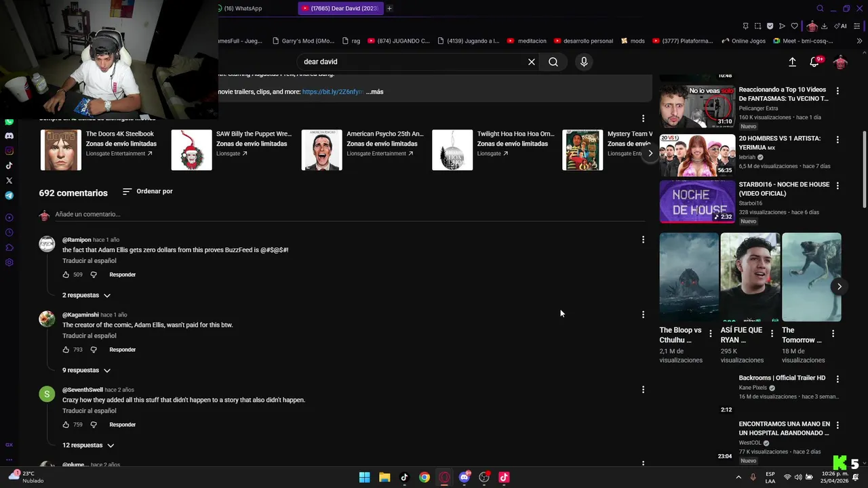Show hidden system tray icons chevron
The width and height of the screenshot is (868, 488).
(738, 477)
